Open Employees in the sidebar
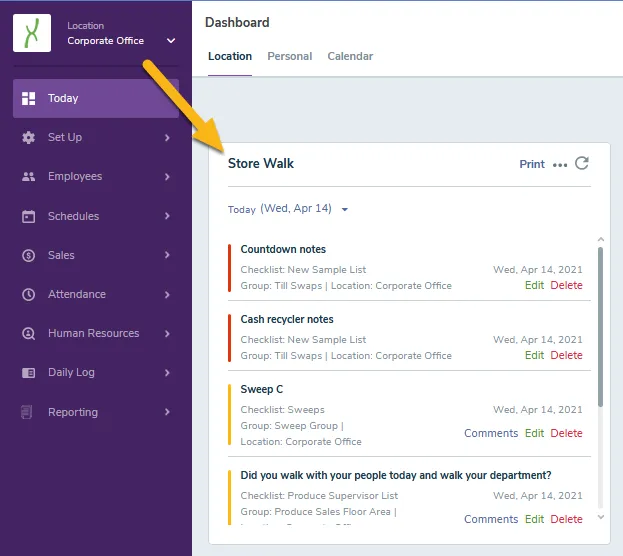 point(96,176)
